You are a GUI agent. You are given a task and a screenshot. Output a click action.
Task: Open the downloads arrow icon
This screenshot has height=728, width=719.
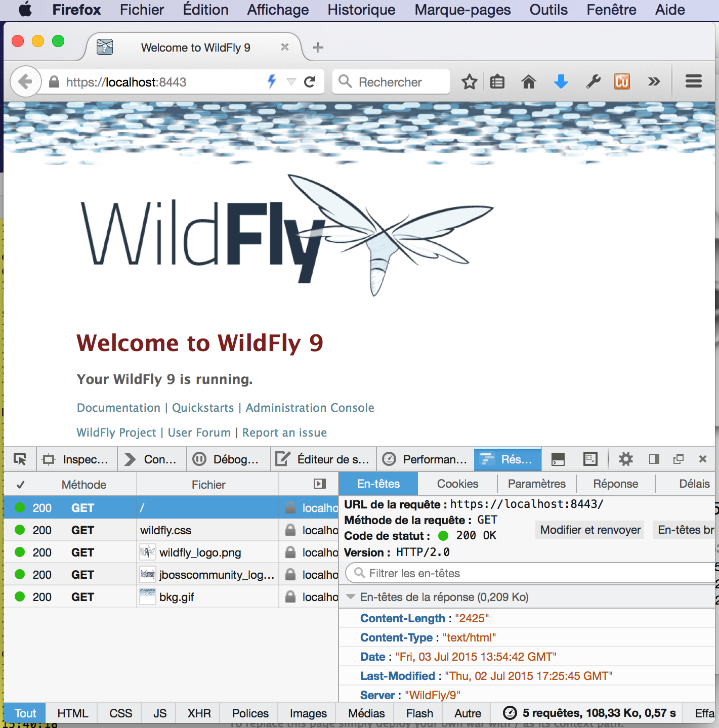(561, 81)
